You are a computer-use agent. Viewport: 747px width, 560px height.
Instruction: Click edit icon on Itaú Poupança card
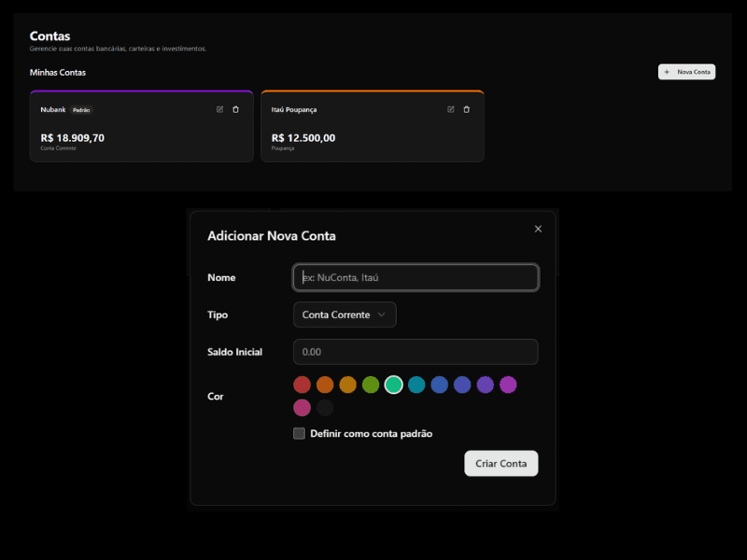(451, 109)
